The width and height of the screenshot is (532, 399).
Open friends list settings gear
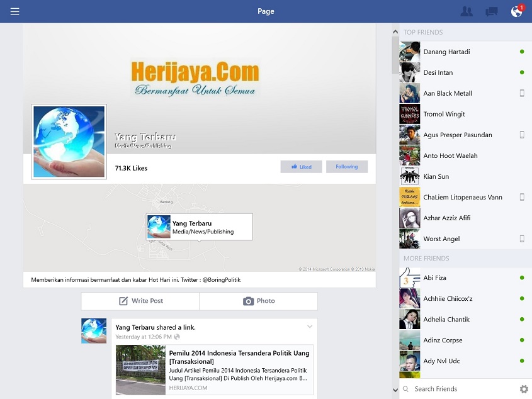[x=524, y=389]
